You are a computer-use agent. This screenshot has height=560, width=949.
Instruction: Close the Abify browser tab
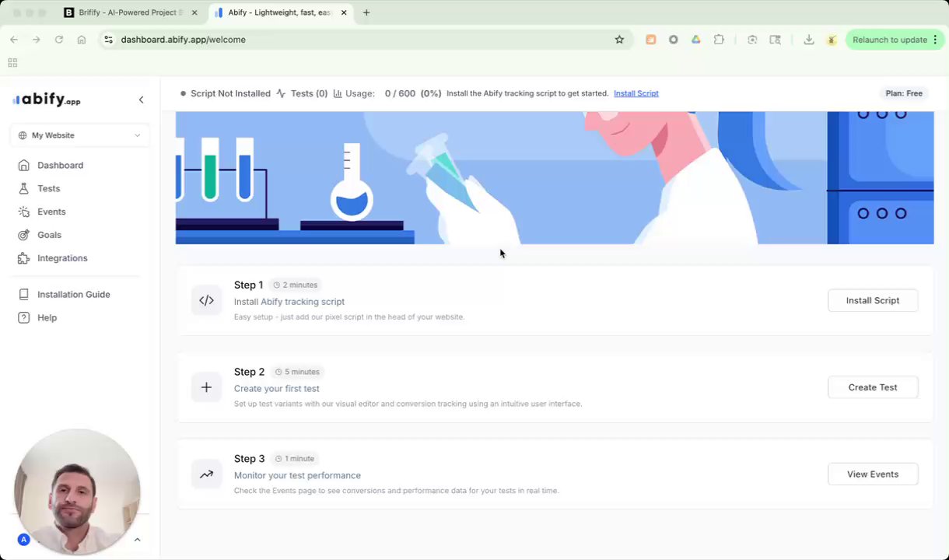[344, 12]
